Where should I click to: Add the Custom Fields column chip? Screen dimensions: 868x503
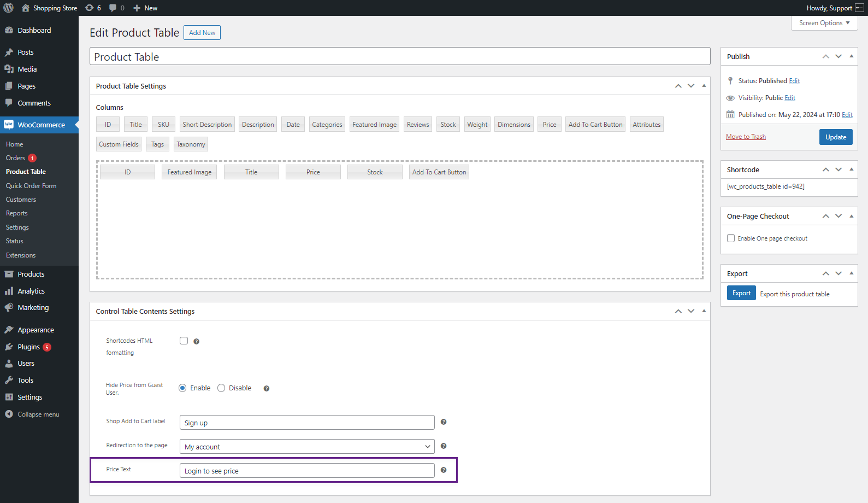tap(119, 144)
